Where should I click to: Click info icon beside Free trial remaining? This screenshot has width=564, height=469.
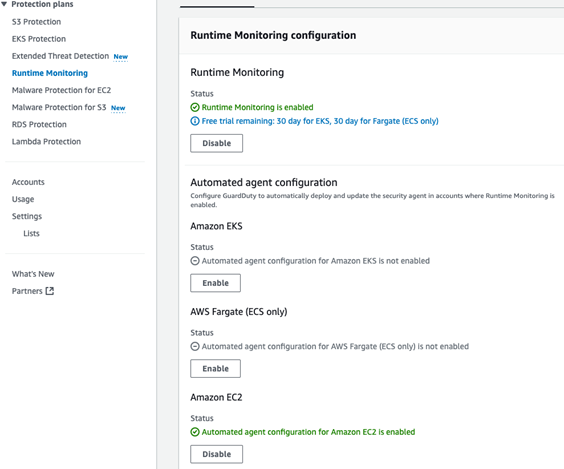(195, 121)
